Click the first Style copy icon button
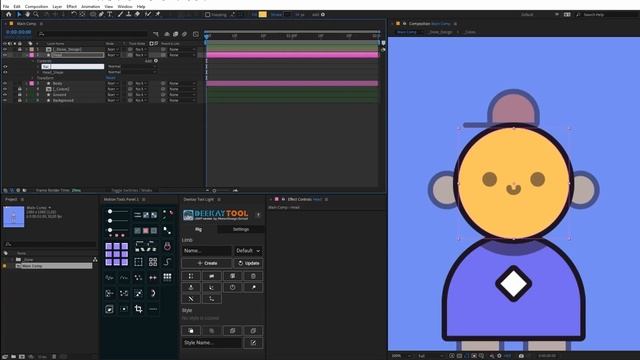The width and height of the screenshot is (640, 360). click(x=191, y=331)
